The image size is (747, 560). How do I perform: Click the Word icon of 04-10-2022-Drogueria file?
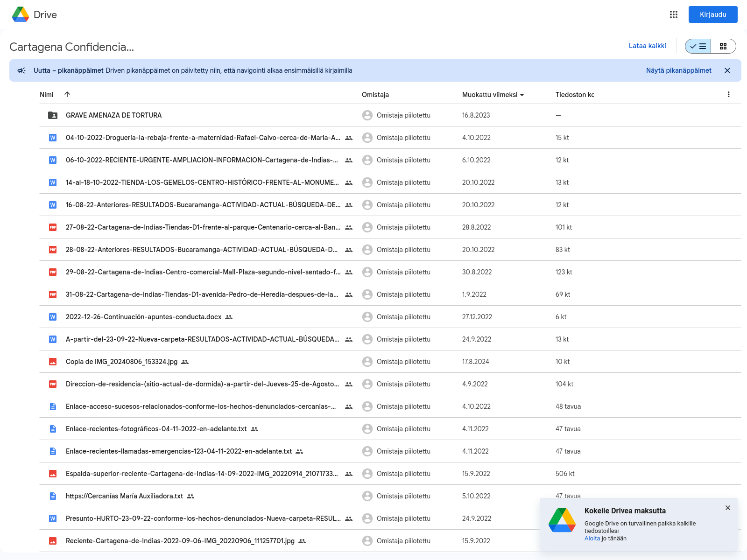click(53, 138)
